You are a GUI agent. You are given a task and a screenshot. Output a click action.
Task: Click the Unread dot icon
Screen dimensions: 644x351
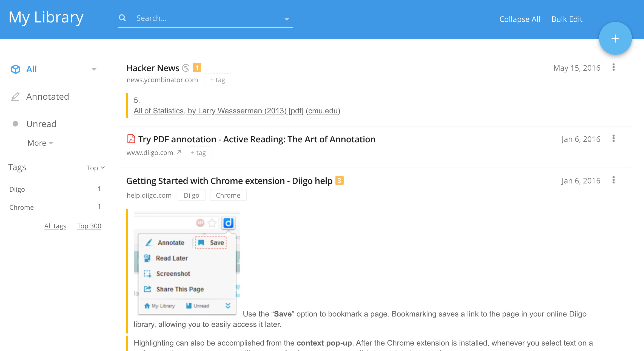click(15, 124)
